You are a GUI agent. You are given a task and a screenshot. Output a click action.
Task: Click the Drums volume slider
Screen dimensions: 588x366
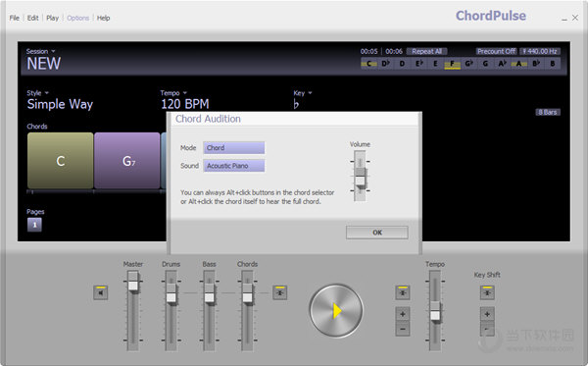(171, 293)
